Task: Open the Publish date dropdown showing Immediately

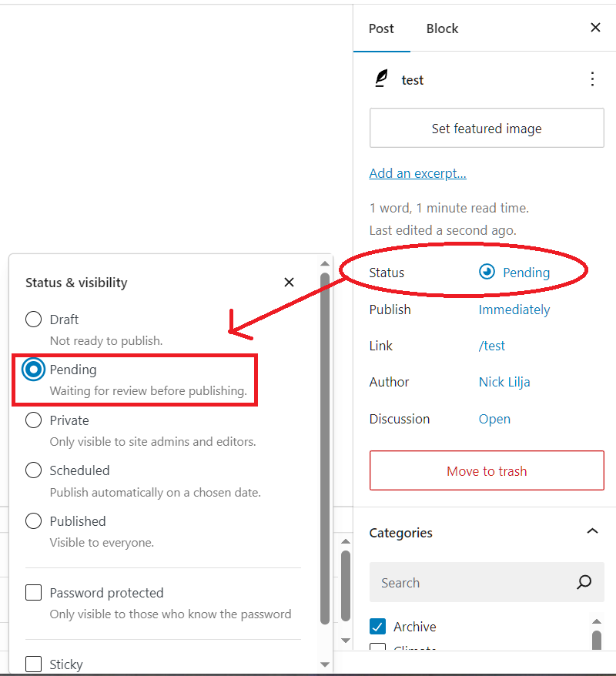Action: [514, 310]
